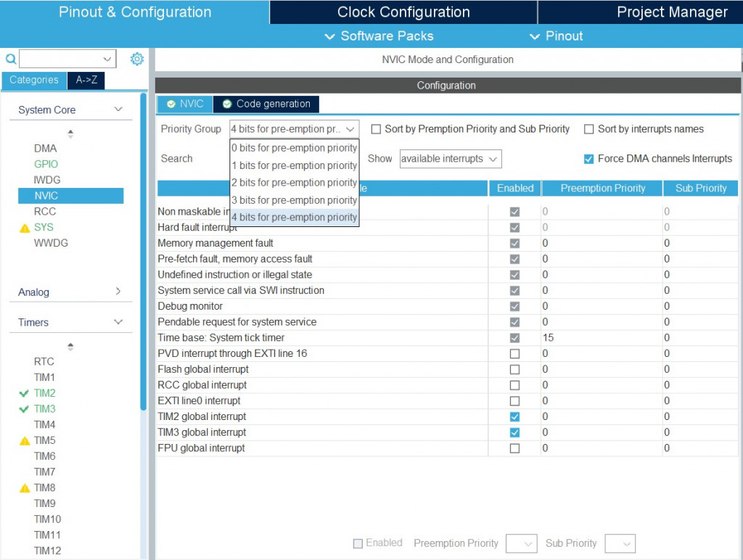Click the NVIC tab check icon
The height and width of the screenshot is (560, 743).
(x=171, y=104)
